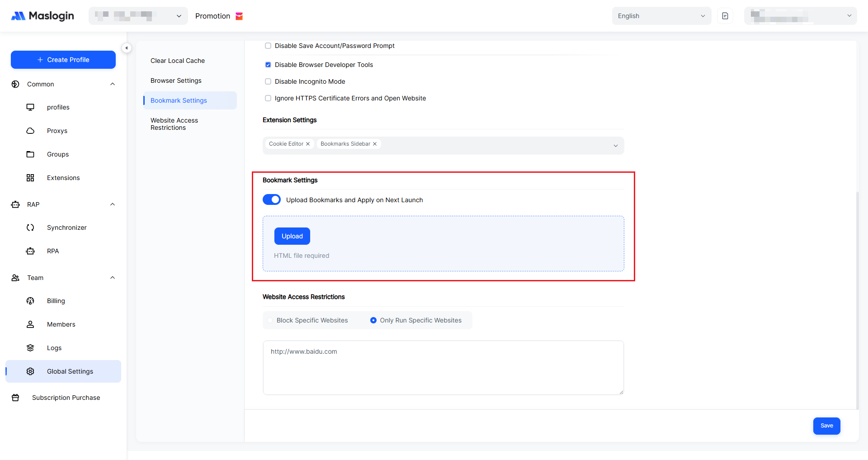Expand the Extension Settings dropdown
The image size is (868, 460).
(615, 146)
